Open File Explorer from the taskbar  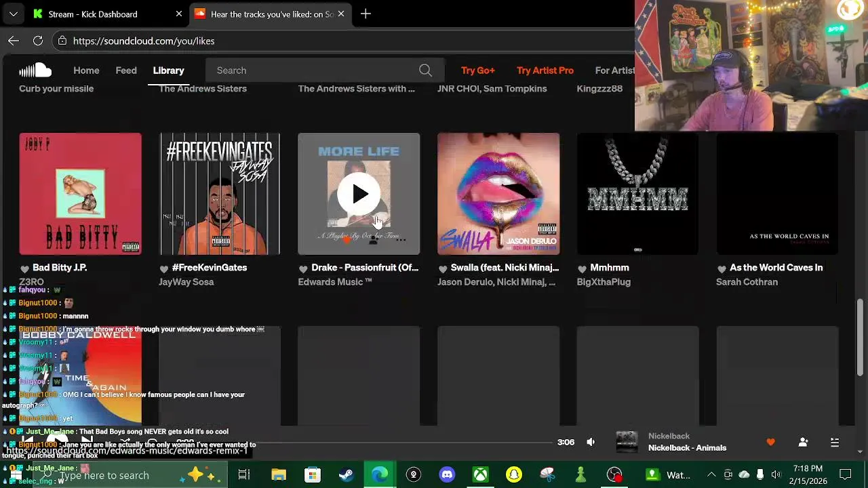[x=279, y=474]
